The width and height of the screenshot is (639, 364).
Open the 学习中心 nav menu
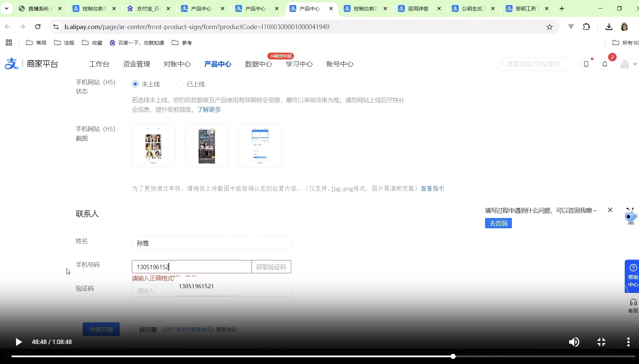click(x=299, y=64)
